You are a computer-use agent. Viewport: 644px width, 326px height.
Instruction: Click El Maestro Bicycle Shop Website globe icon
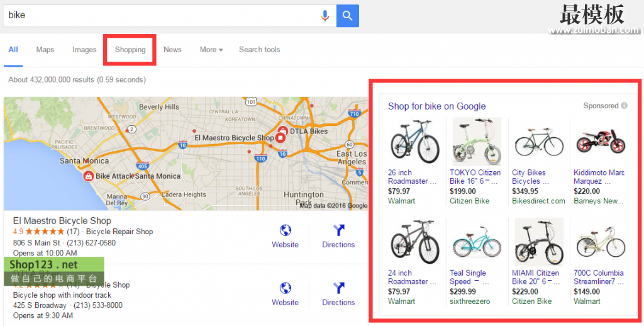pos(285,230)
